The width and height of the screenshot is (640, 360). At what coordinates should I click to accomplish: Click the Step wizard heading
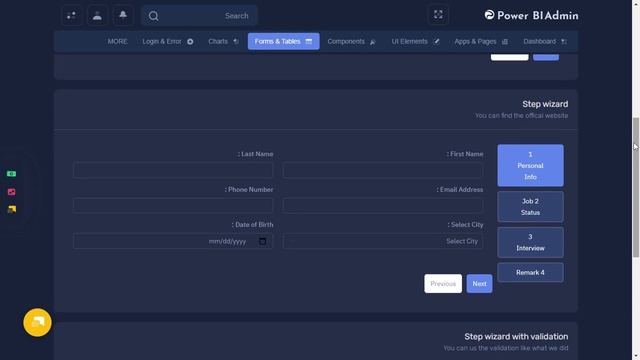coord(545,104)
